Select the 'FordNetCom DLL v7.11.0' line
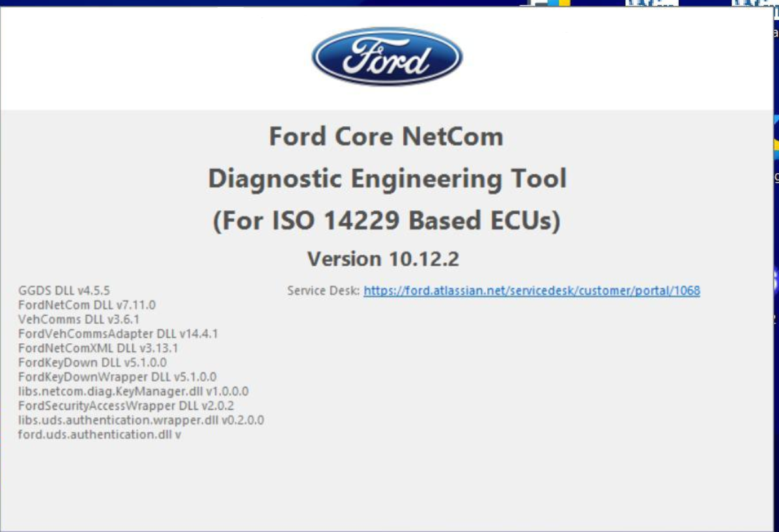 tap(87, 305)
